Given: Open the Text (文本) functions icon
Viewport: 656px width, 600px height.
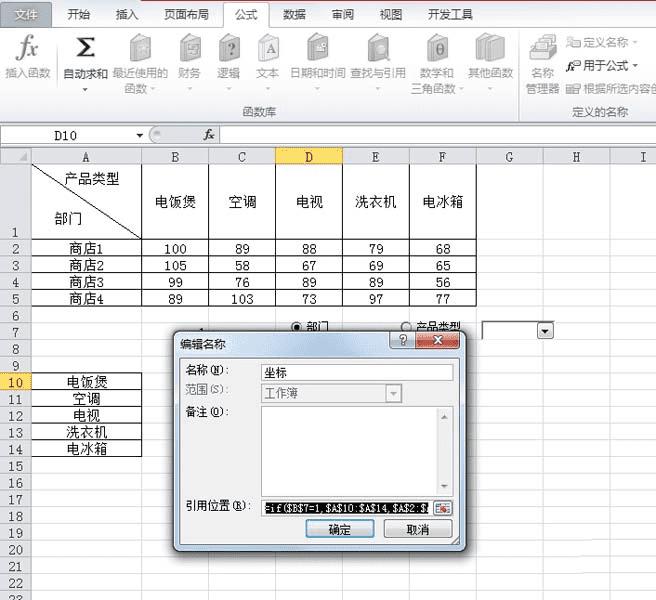Looking at the screenshot, I should 268,48.
